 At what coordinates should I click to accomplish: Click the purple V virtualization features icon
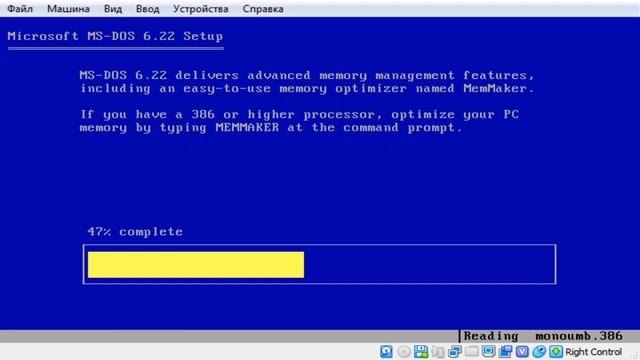click(522, 351)
